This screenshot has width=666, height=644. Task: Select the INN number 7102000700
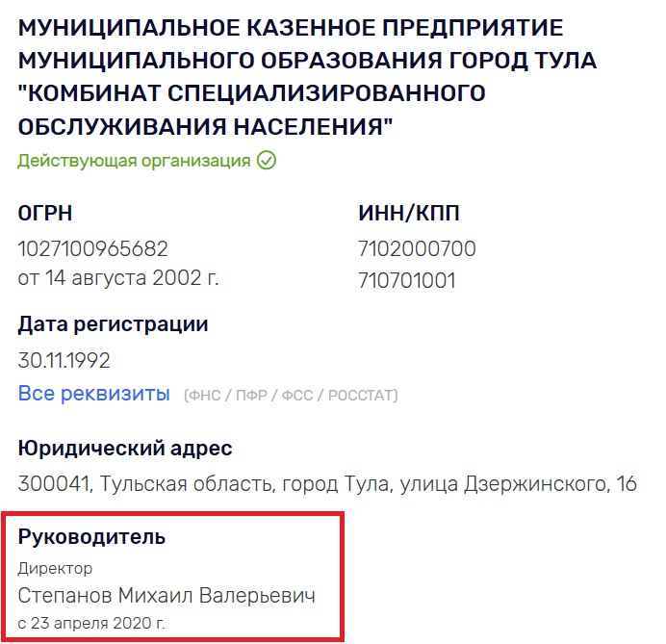click(x=417, y=249)
